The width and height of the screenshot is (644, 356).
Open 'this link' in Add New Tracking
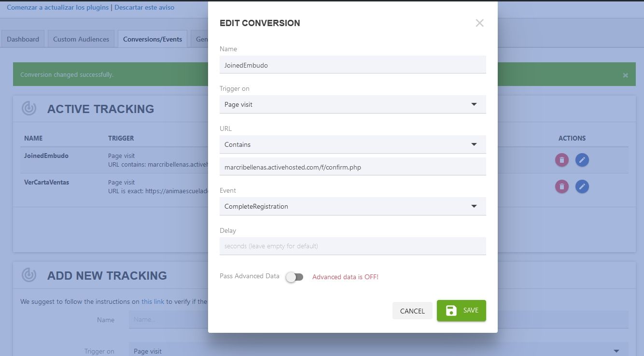[x=153, y=301]
